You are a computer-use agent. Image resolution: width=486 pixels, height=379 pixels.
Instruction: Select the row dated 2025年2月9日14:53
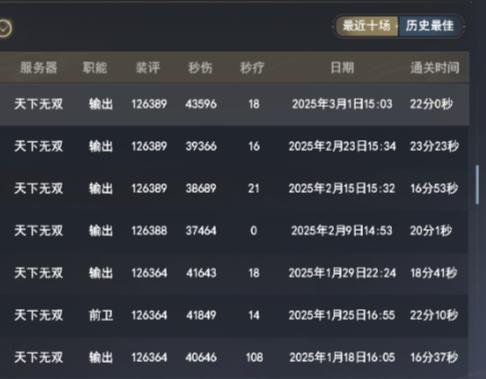(234, 231)
